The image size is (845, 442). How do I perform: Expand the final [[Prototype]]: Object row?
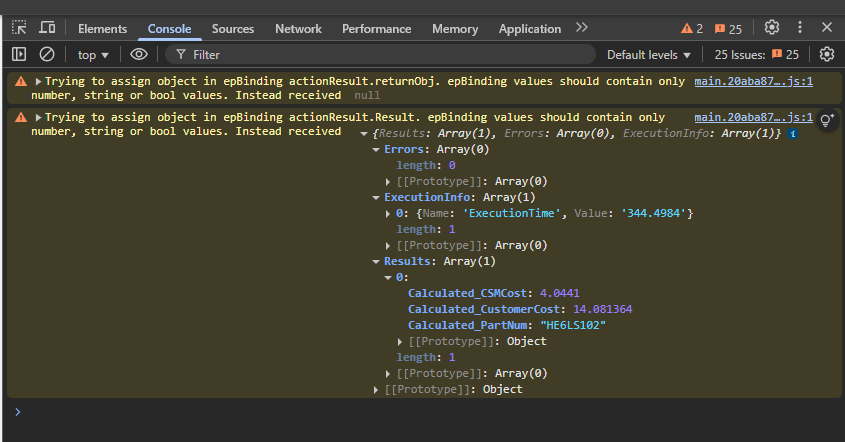coord(376,390)
